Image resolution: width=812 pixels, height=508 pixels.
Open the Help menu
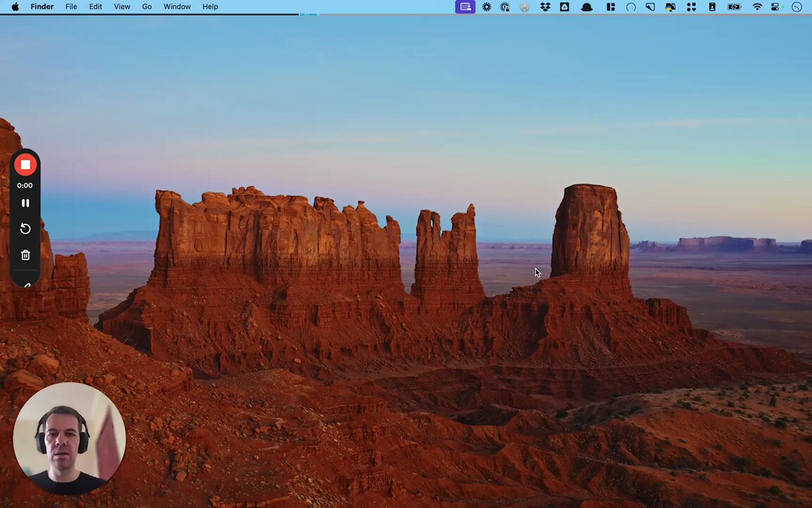click(x=210, y=7)
